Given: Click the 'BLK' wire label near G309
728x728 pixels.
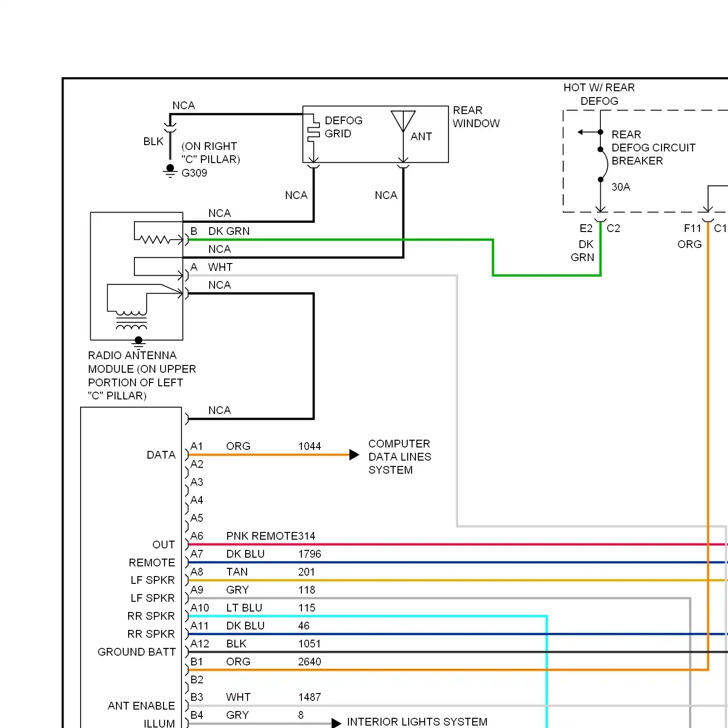Looking at the screenshot, I should pyautogui.click(x=153, y=141).
